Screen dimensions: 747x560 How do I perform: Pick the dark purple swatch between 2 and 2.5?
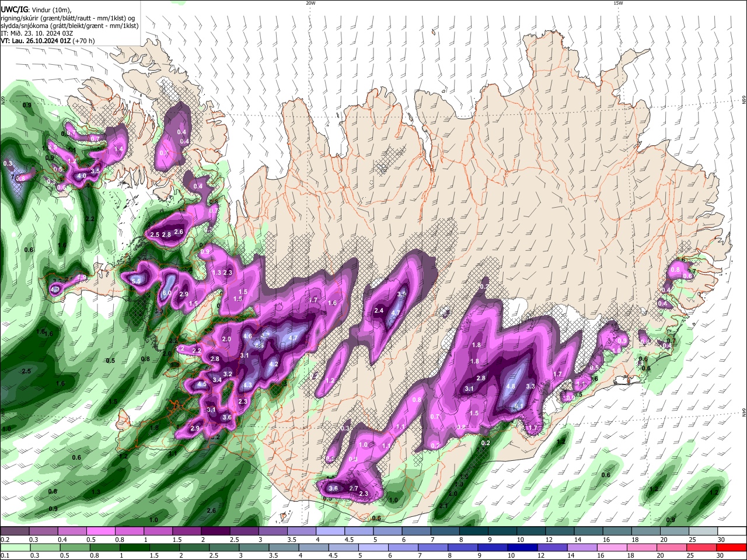click(215, 531)
